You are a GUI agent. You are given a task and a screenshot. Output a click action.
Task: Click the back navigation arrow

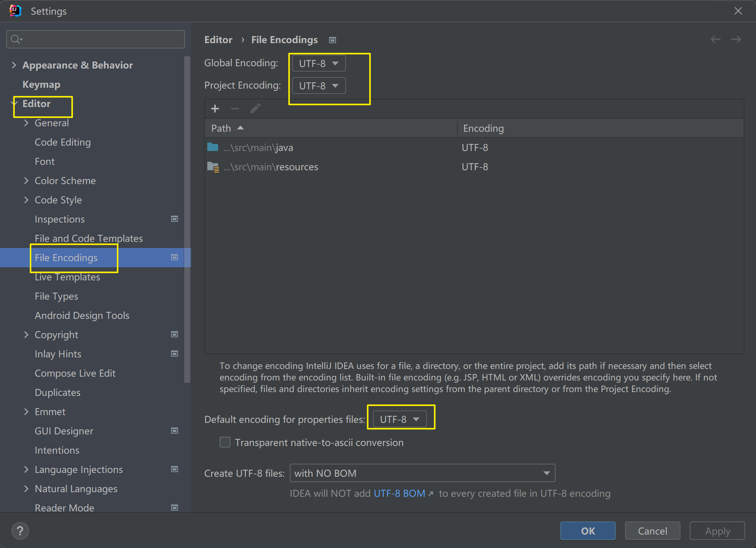[x=716, y=39]
